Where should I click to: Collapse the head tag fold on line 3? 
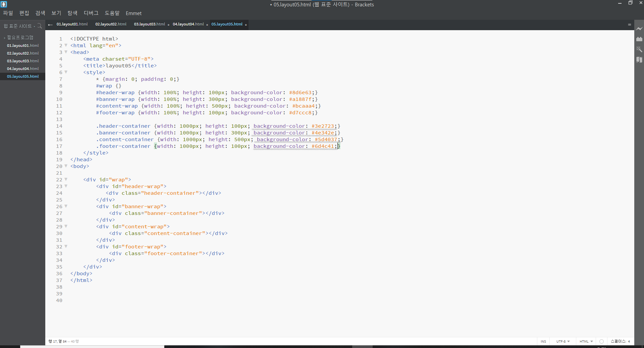(x=66, y=52)
